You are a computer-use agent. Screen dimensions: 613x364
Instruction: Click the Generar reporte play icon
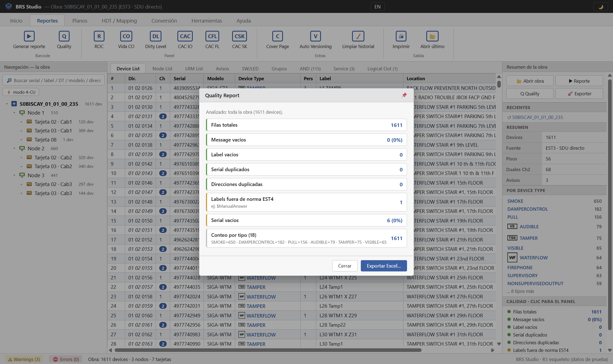pos(29,36)
